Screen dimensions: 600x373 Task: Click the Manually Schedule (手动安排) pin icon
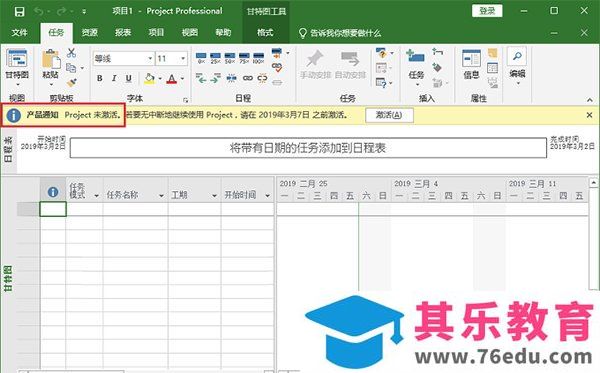point(315,63)
